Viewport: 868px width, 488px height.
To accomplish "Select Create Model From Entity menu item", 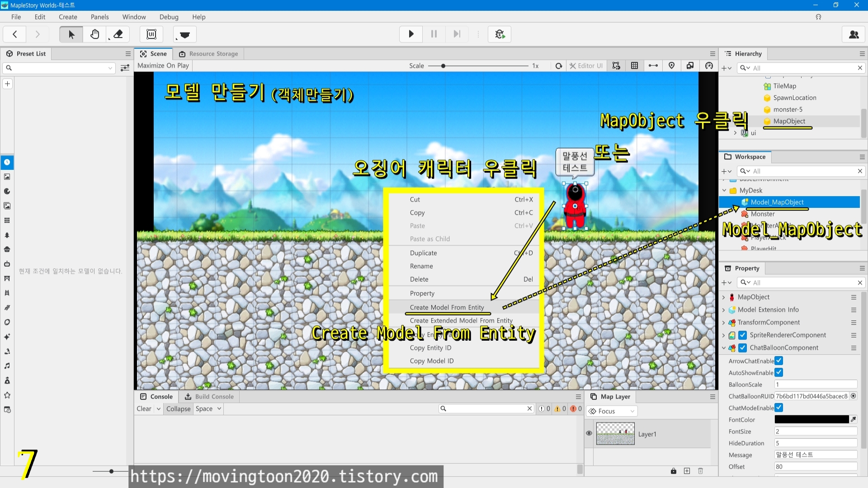I will coord(447,307).
